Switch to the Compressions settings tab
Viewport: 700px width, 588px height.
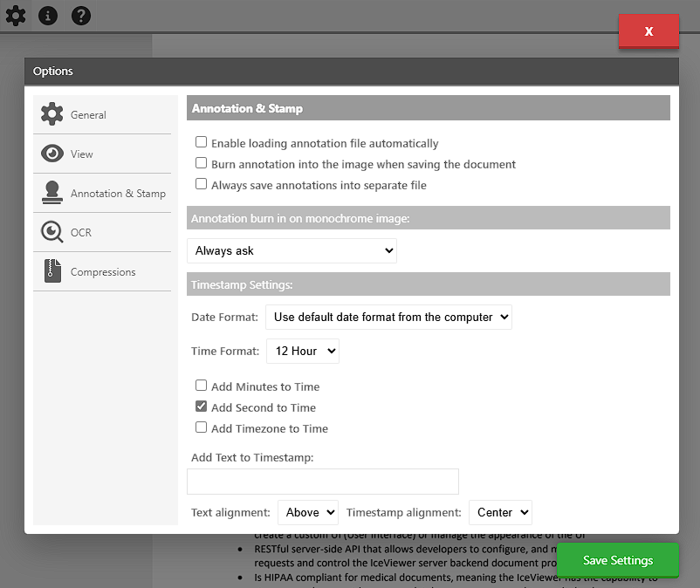coord(102,272)
